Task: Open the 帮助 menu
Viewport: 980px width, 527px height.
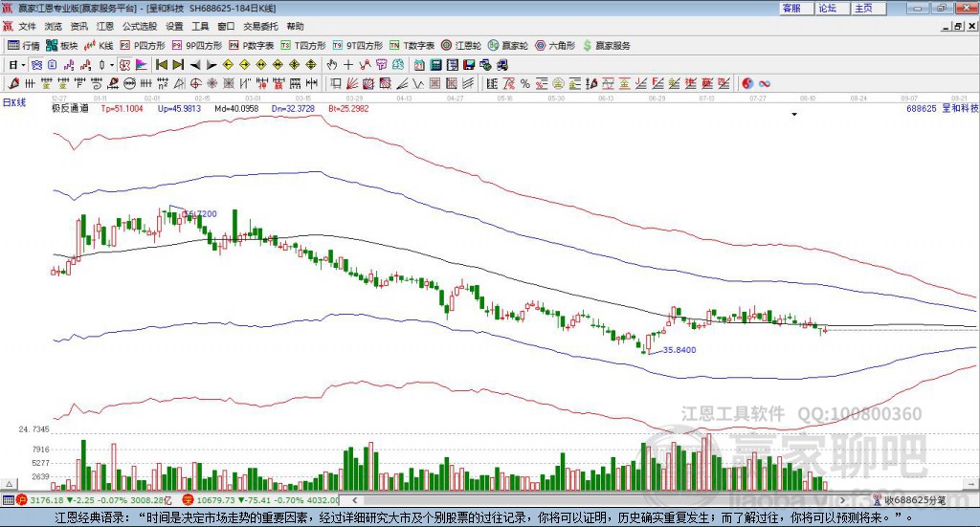Action: (295, 26)
